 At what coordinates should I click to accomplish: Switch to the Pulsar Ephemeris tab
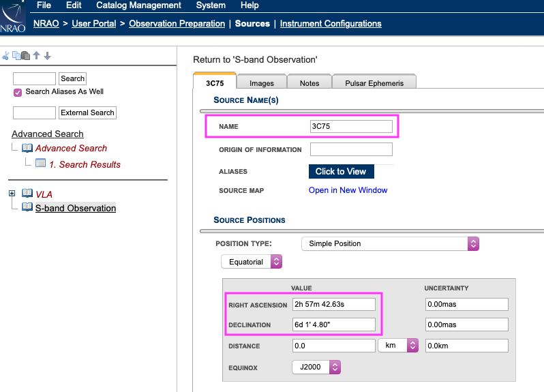tap(374, 83)
